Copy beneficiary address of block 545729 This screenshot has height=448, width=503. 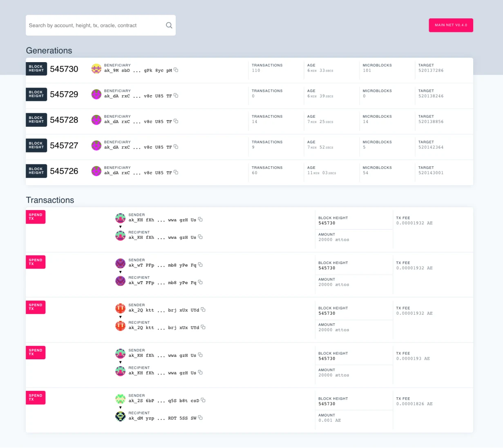(x=176, y=96)
